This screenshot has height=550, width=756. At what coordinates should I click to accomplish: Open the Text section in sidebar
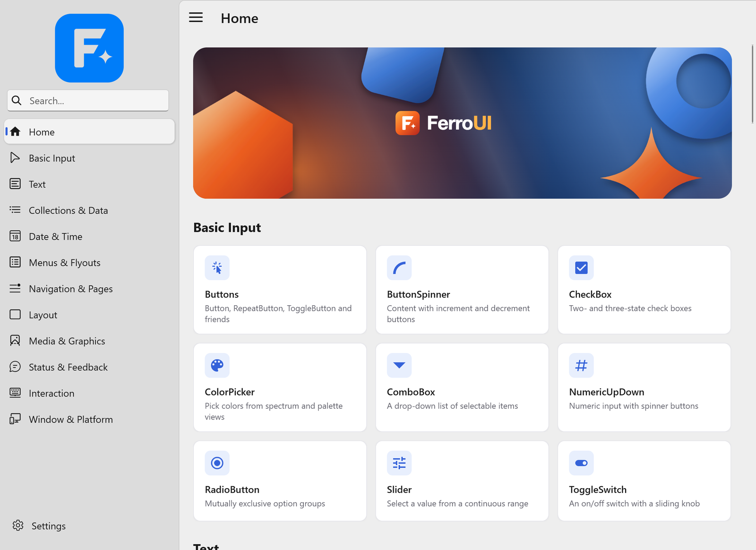[x=89, y=184]
